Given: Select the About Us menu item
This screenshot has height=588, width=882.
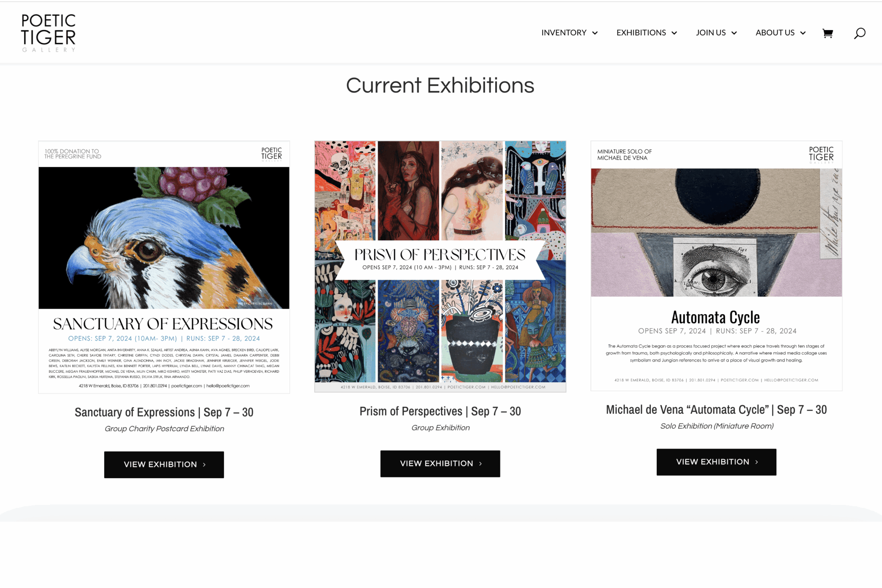Looking at the screenshot, I should 775,33.
